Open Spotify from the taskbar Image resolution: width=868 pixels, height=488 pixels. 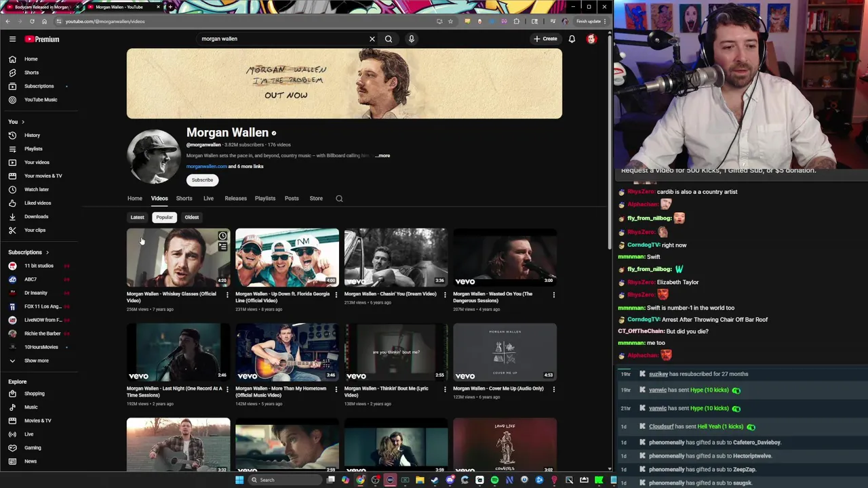pyautogui.click(x=494, y=480)
